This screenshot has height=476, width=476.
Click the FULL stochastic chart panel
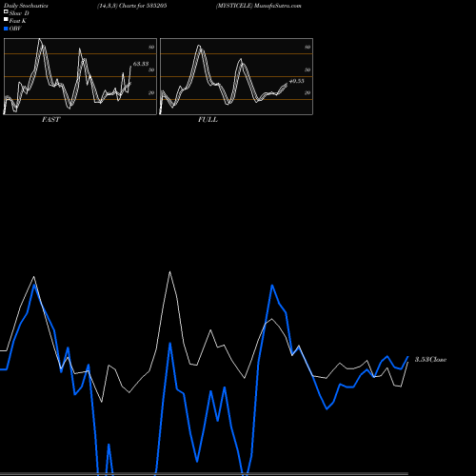(x=236, y=76)
